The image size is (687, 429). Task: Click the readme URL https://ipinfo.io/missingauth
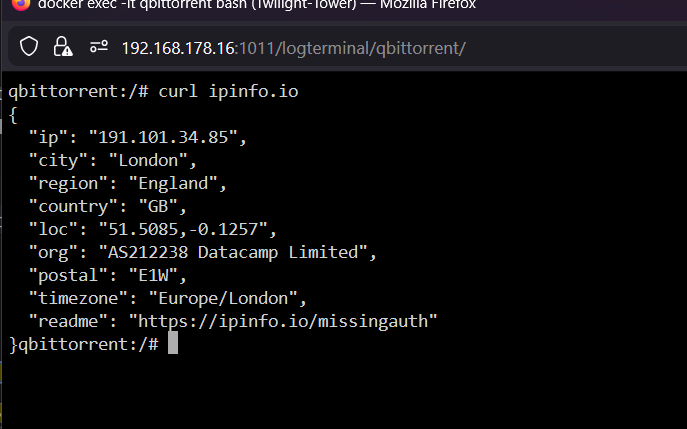[x=283, y=321]
